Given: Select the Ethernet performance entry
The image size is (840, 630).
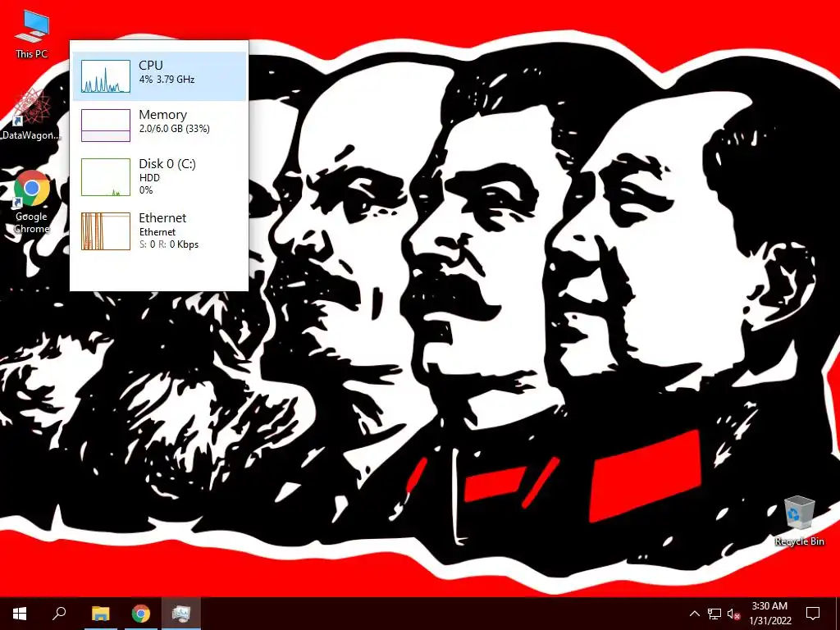Looking at the screenshot, I should click(160, 231).
